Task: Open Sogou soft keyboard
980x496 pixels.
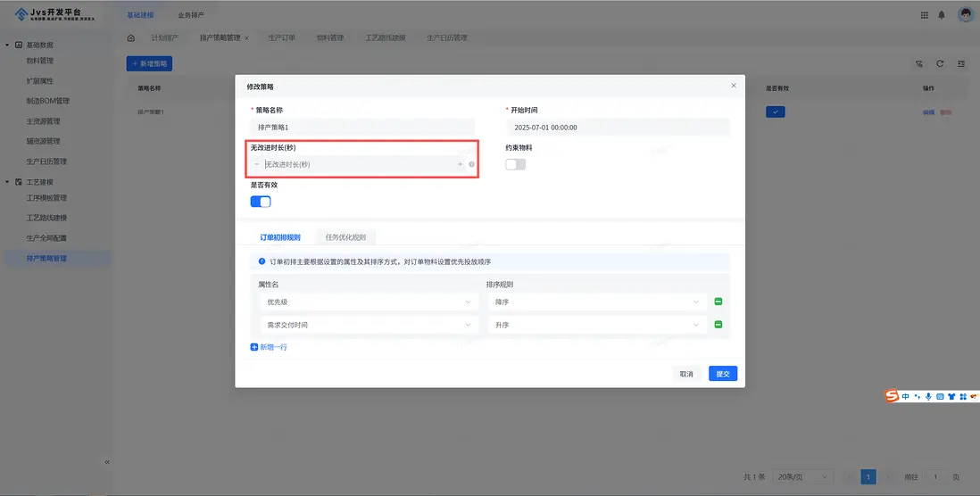Action: 940,397
